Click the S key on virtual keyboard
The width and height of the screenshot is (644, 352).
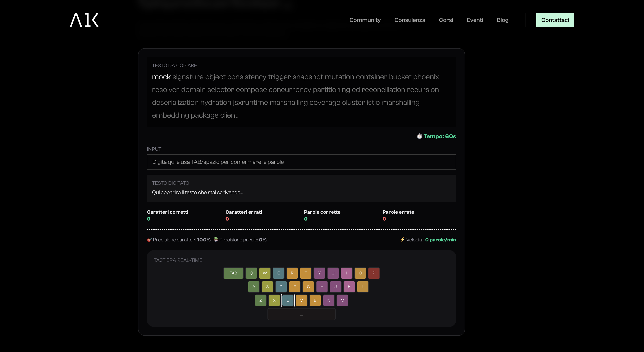pyautogui.click(x=267, y=287)
